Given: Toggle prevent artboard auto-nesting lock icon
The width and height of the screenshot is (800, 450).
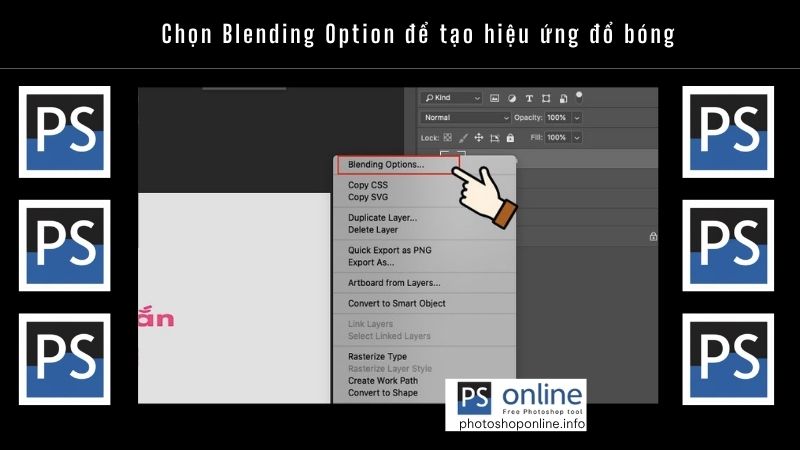Looking at the screenshot, I should coord(494,138).
